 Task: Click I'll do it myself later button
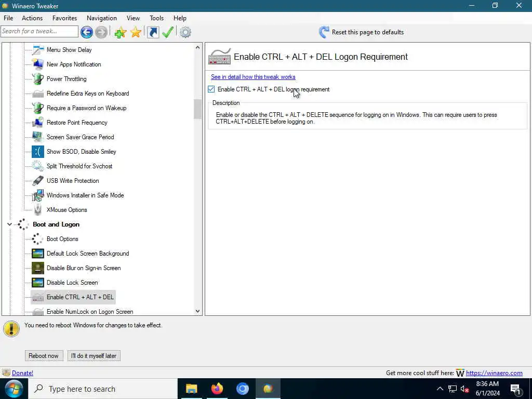point(94,356)
